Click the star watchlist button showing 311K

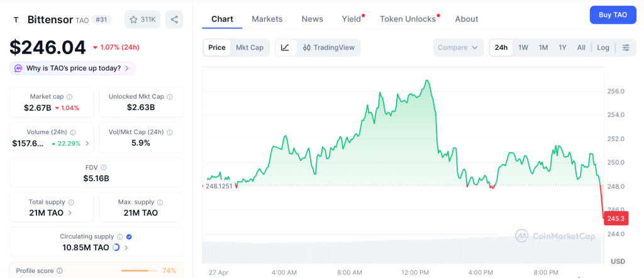[143, 19]
